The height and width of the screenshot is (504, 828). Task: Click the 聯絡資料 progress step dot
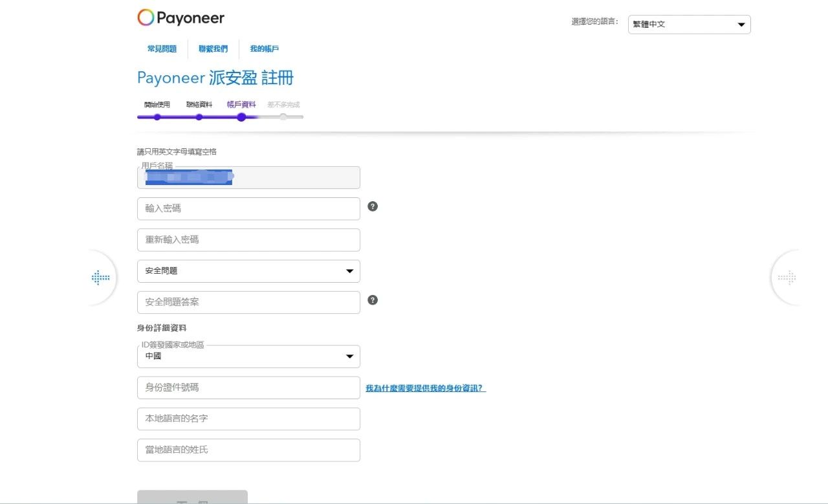(199, 117)
